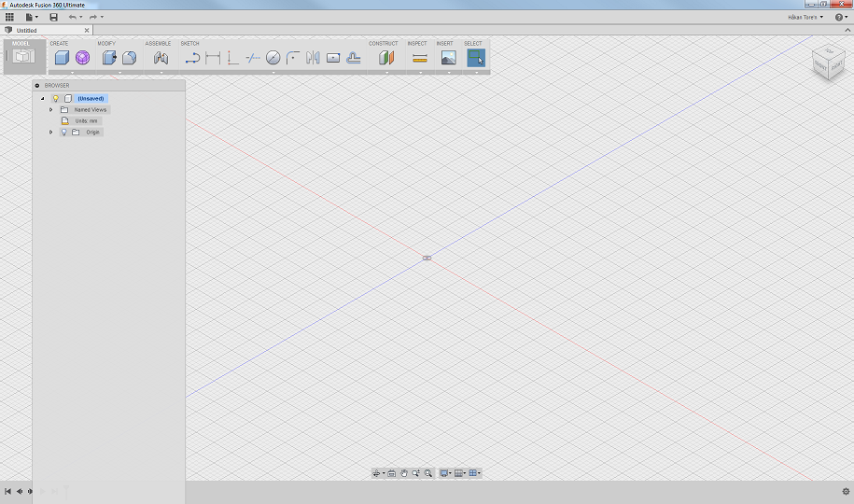Click the Look At icon
Viewport: 854px width, 504px height.
[x=391, y=473]
